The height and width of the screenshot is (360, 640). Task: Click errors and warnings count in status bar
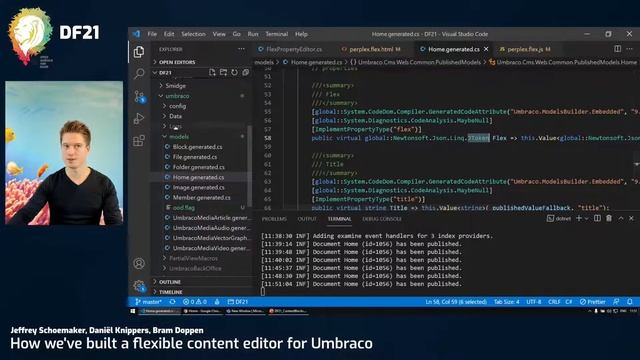(x=195, y=302)
